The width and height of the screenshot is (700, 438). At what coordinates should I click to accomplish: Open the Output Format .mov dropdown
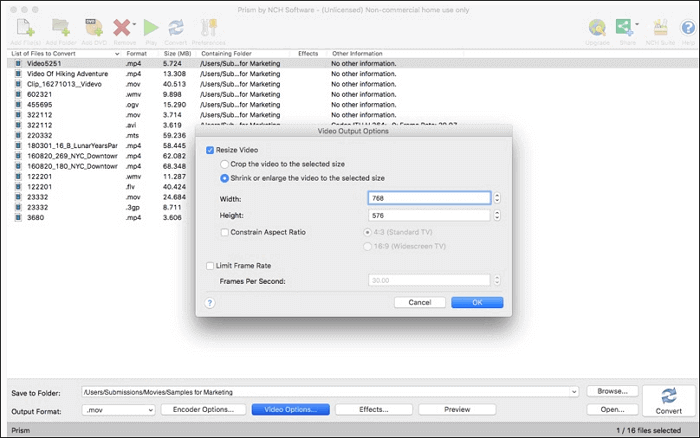[x=119, y=409]
